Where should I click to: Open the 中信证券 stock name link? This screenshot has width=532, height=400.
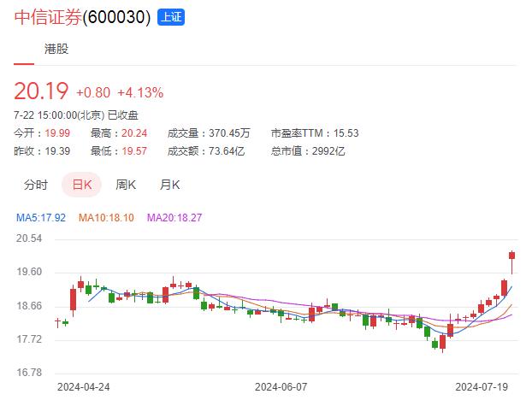coord(48,17)
